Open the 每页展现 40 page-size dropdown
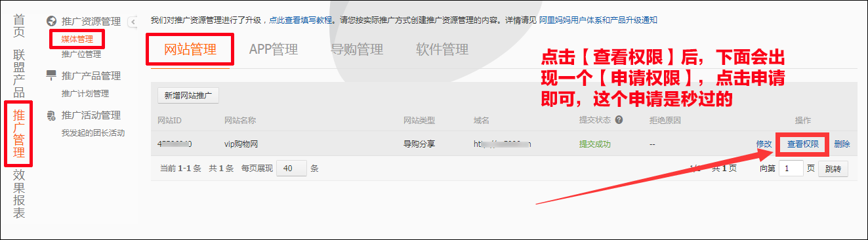The width and height of the screenshot is (868, 240). [x=291, y=169]
